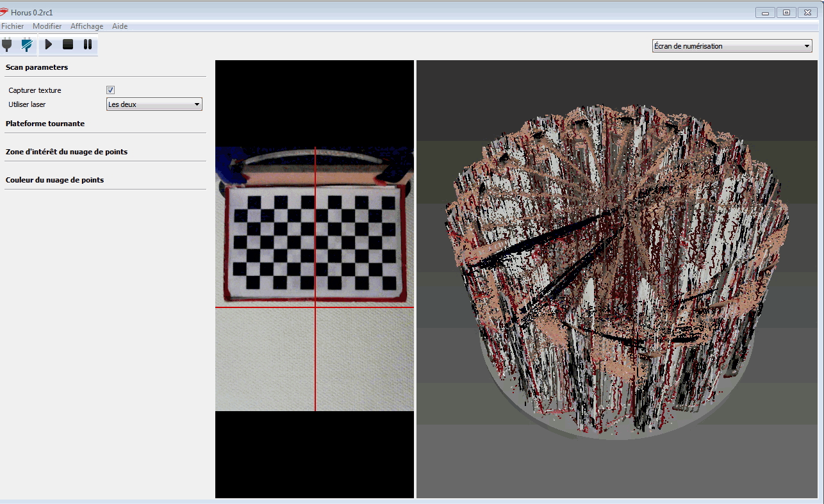824x504 pixels.
Task: Open the Aide menu
Action: [x=120, y=26]
